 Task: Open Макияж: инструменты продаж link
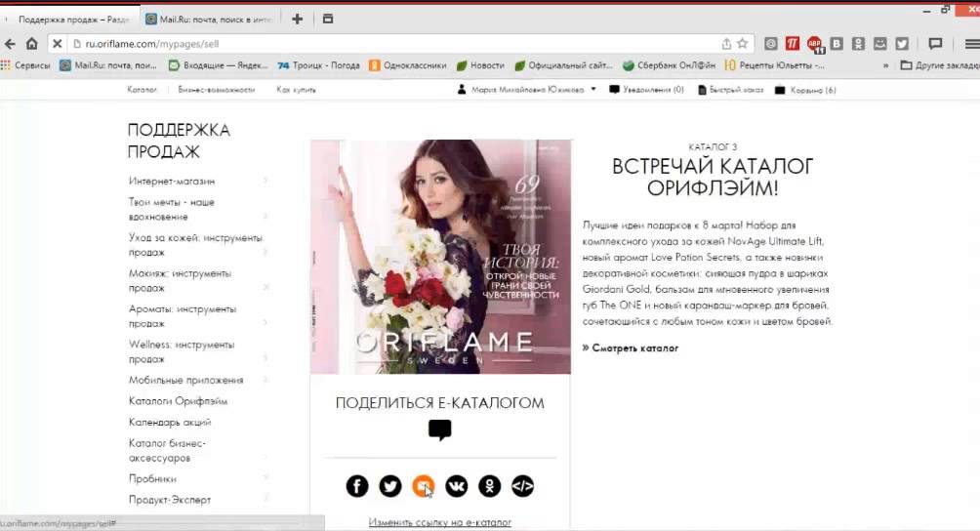180,280
